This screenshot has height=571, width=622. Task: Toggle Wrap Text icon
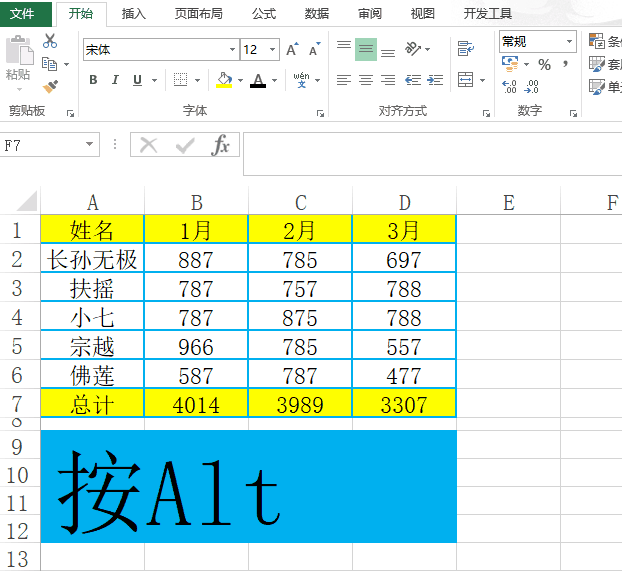[x=466, y=49]
